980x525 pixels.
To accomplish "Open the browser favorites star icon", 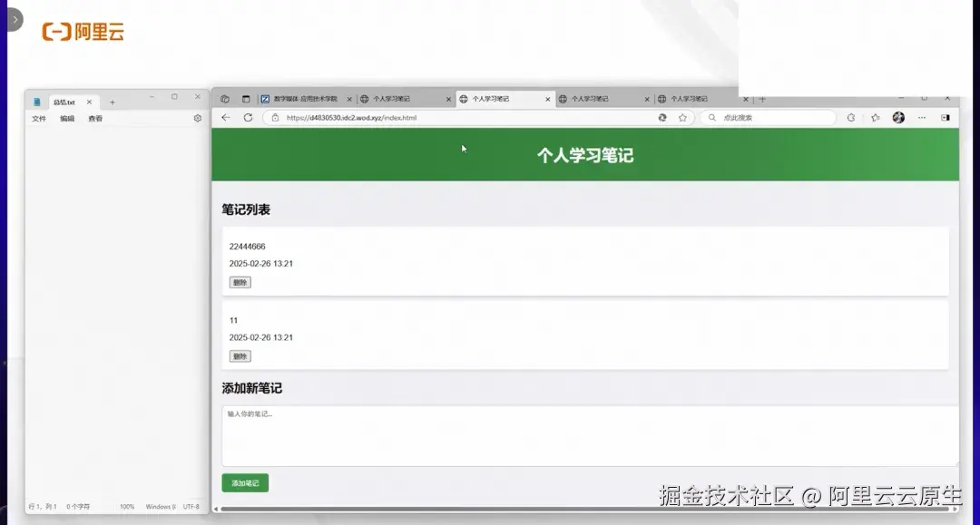I will click(873, 117).
